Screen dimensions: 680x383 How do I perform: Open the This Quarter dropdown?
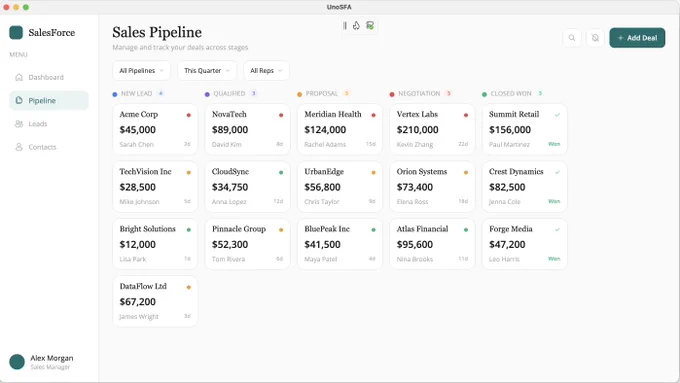click(x=207, y=71)
